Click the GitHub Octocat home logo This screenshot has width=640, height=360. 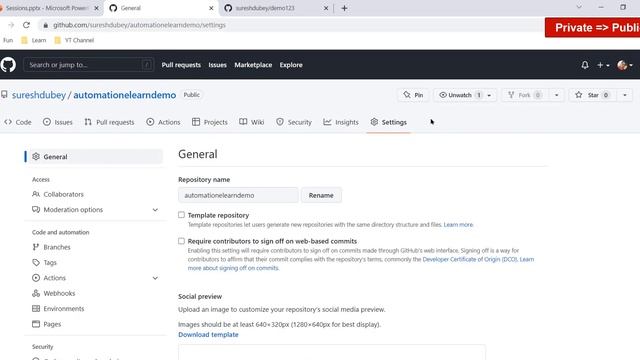tap(8, 64)
